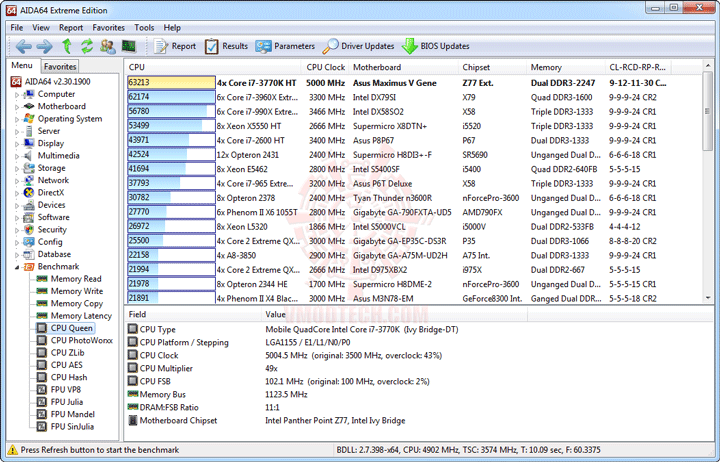The width and height of the screenshot is (720, 462).
Task: Select the Computer tree icon
Action: pyautogui.click(x=29, y=94)
